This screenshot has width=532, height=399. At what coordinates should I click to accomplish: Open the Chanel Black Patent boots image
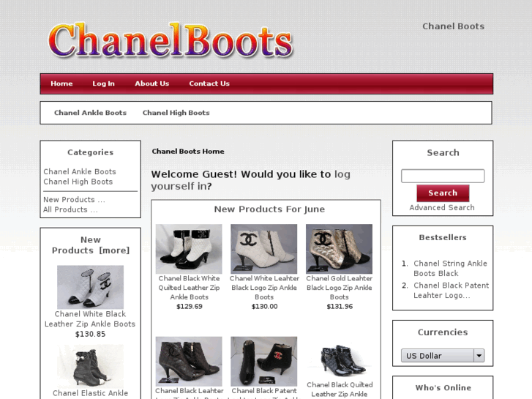pyautogui.click(x=264, y=362)
